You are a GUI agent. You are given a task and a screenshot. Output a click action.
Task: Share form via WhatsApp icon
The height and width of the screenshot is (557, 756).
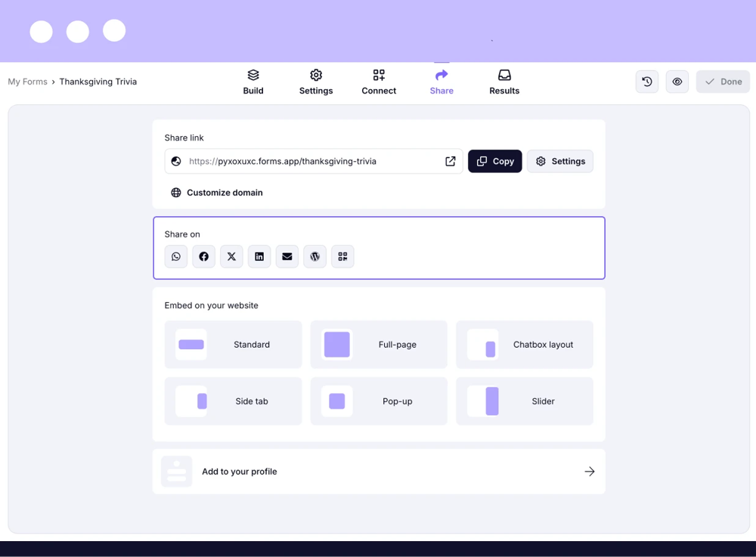[176, 257]
